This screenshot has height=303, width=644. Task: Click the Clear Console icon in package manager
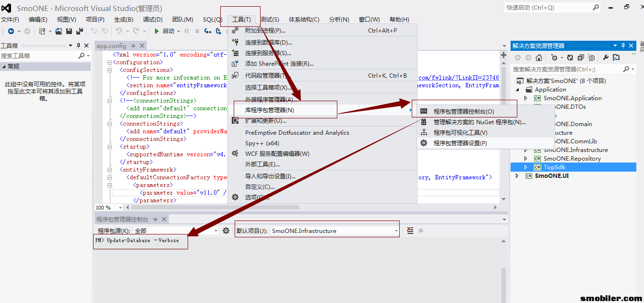[x=410, y=231]
